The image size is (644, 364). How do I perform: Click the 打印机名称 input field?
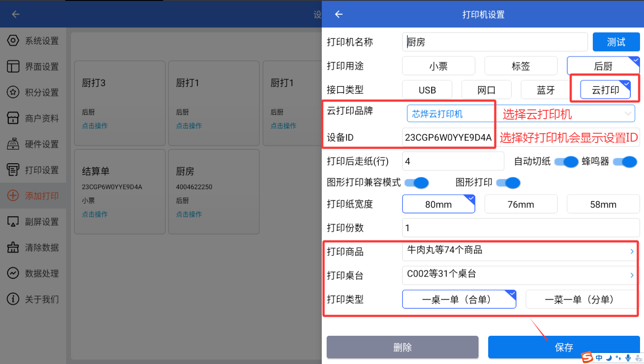(495, 42)
